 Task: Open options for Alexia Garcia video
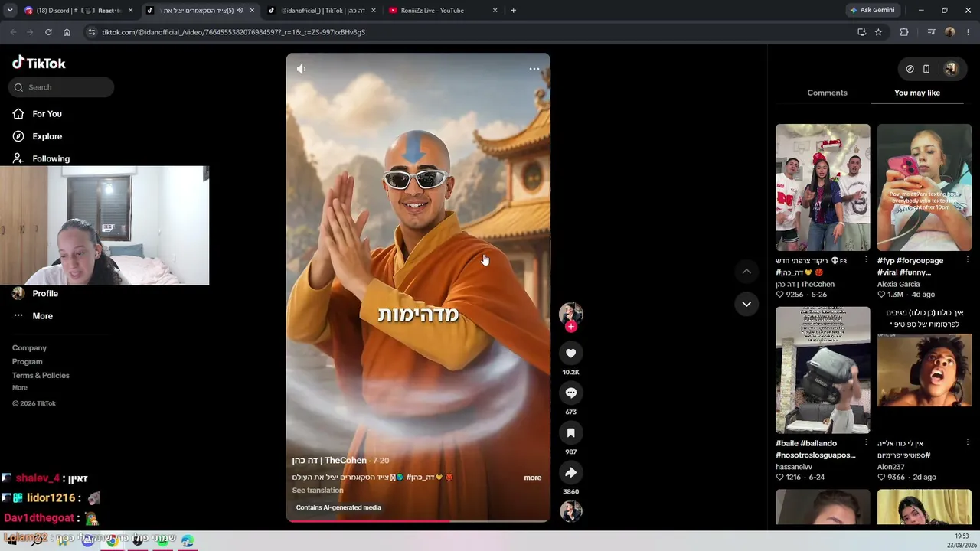[967, 260]
